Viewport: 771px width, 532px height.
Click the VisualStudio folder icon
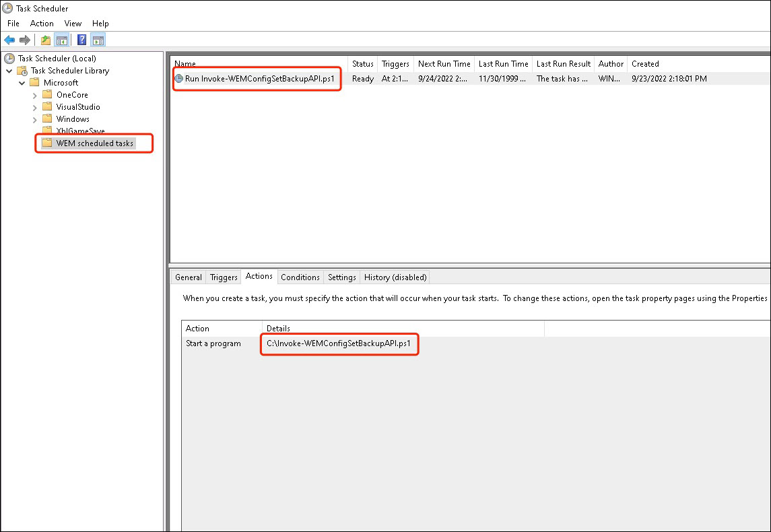47,106
